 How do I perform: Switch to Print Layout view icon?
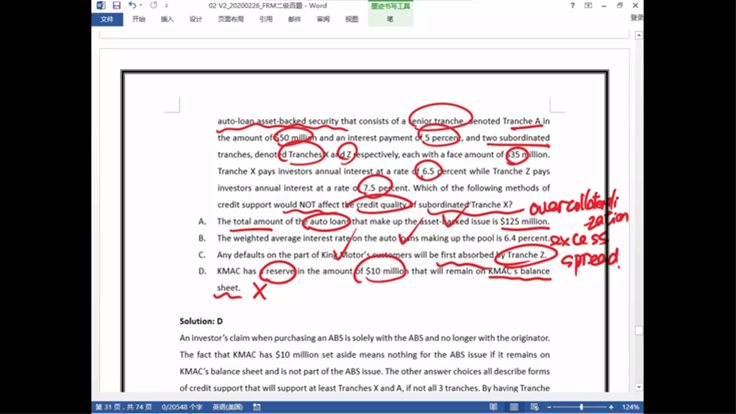pos(514,407)
